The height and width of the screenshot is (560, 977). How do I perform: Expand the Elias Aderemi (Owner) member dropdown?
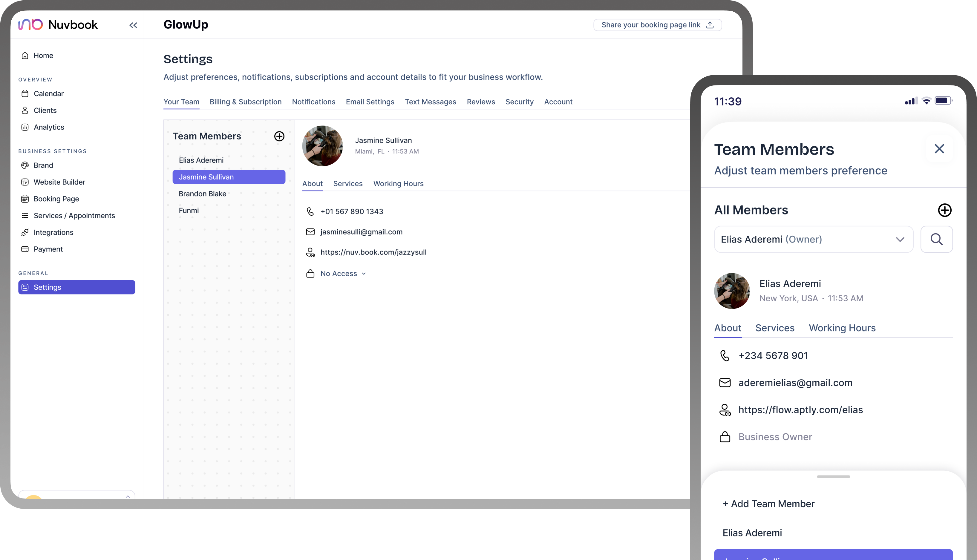click(x=814, y=239)
